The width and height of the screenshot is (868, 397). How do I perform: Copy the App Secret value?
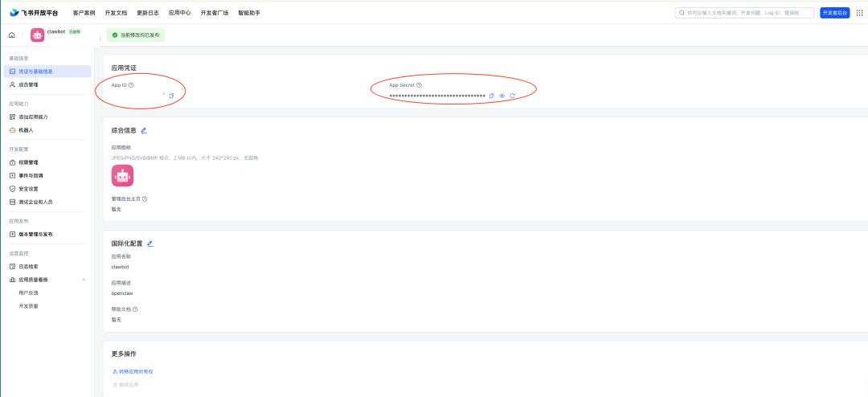pos(492,96)
